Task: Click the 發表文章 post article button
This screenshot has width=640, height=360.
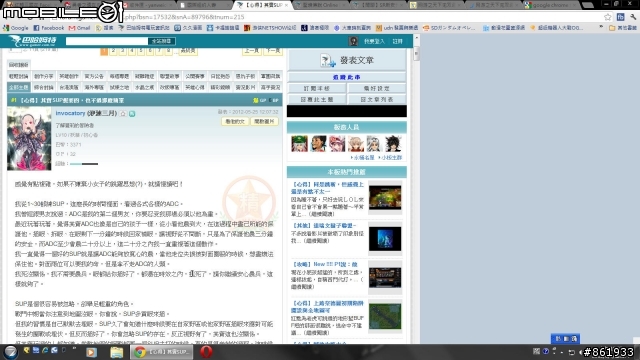Action: tap(347, 60)
